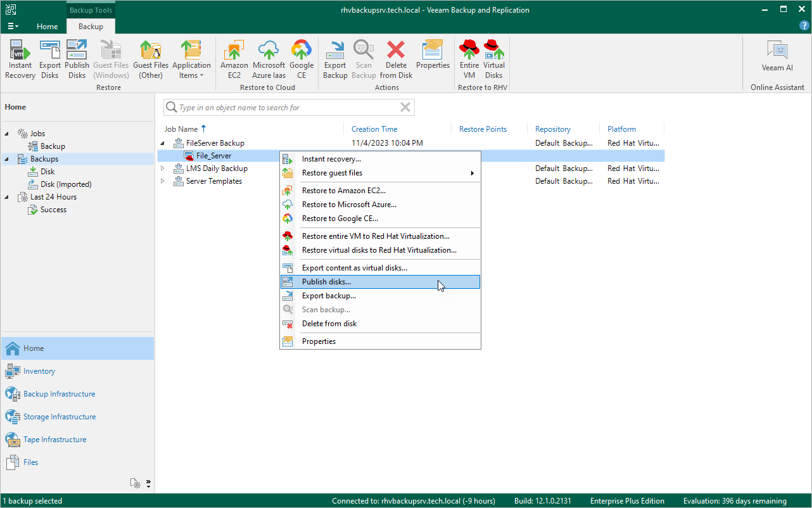Collapse the Last 24 Hours node

[7, 197]
